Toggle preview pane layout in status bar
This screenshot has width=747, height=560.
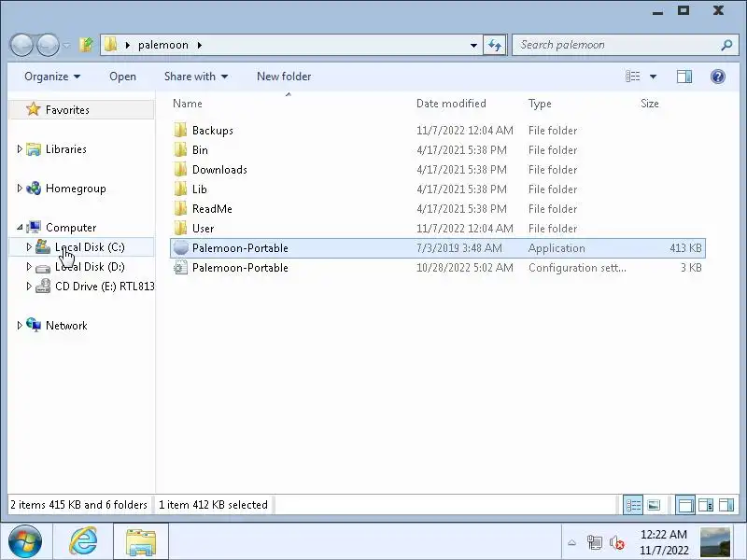click(x=726, y=505)
